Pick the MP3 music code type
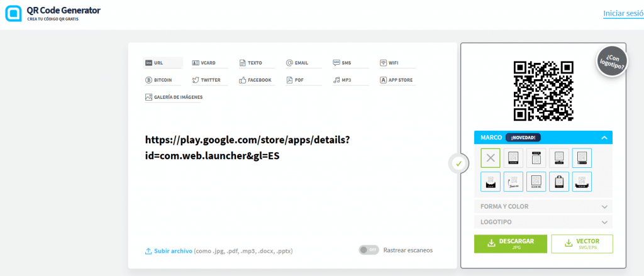The height and width of the screenshot is (276, 644). [351, 80]
